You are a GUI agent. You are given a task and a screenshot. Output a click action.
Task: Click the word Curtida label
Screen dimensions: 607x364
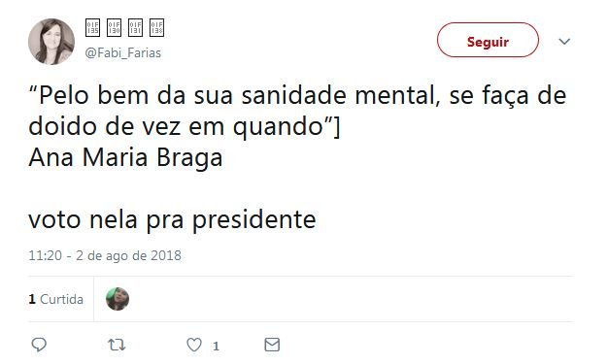[61, 299]
